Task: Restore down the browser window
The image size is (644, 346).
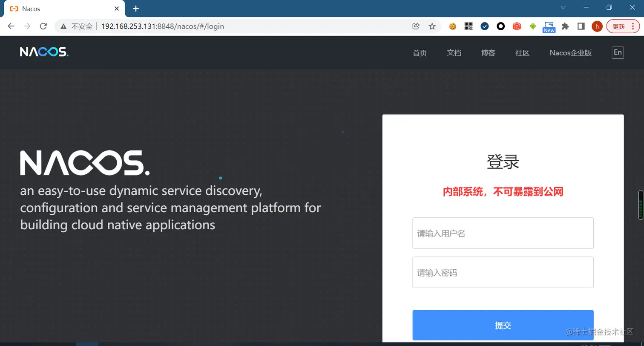Action: 609,7
